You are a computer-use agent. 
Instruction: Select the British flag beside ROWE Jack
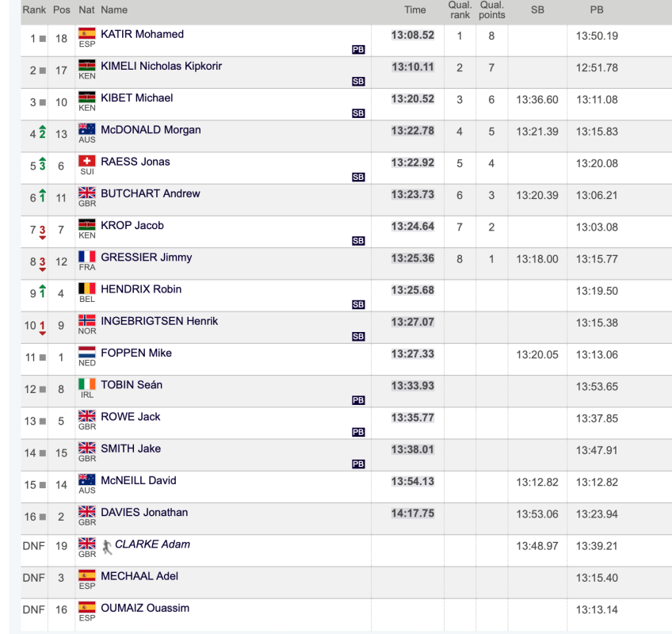[87, 416]
